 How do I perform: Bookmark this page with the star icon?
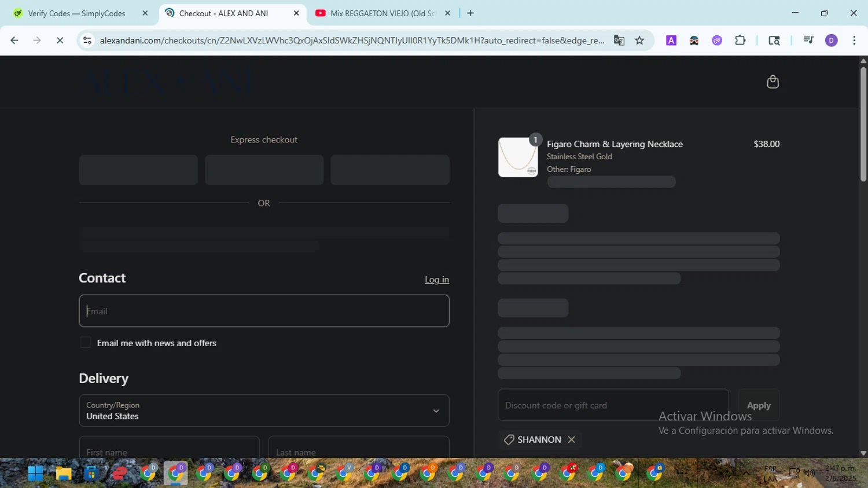(639, 41)
